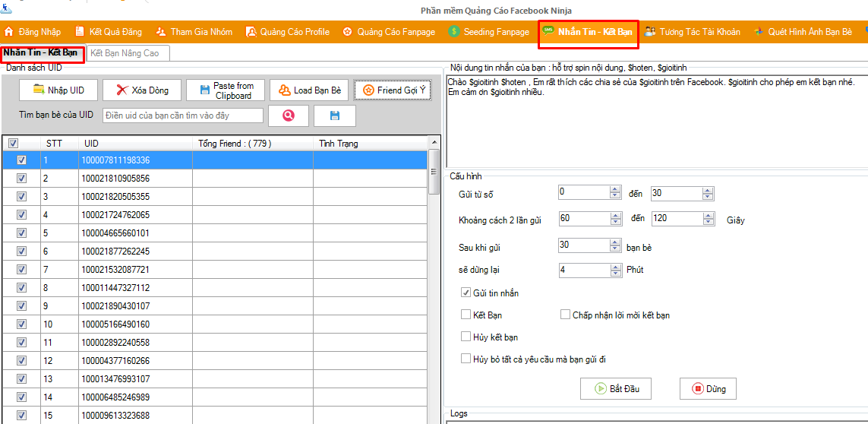Click the Bắt Đầu start button

616,388
